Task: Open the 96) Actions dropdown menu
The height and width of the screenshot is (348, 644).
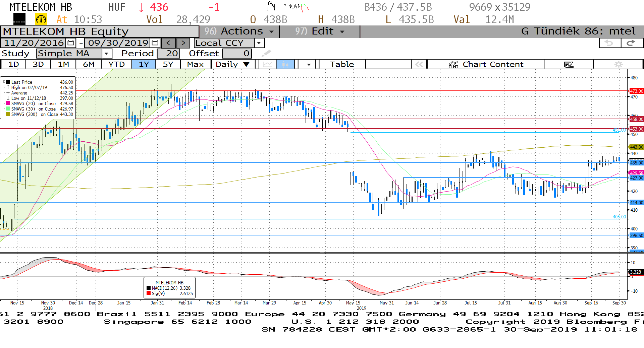Action: 239,31
